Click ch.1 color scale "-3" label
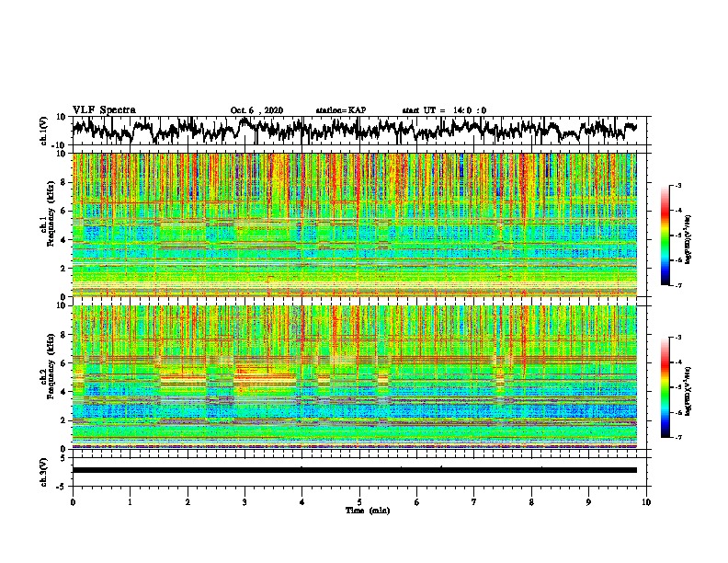The image size is (728, 563). coord(677,186)
